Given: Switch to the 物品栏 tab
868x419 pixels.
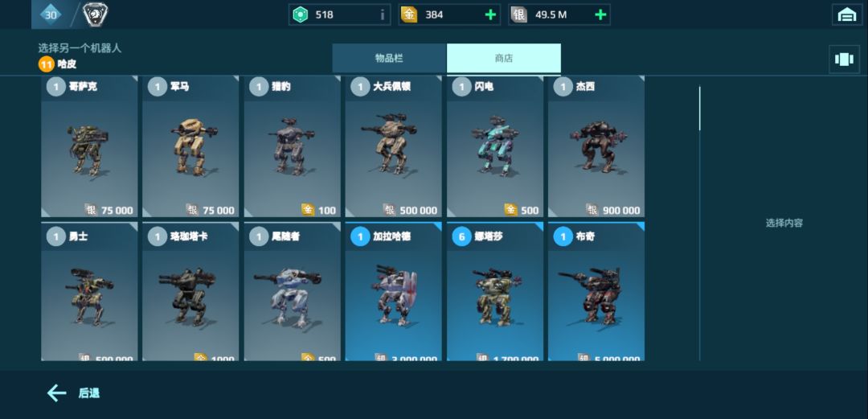Looking at the screenshot, I should pyautogui.click(x=389, y=58).
